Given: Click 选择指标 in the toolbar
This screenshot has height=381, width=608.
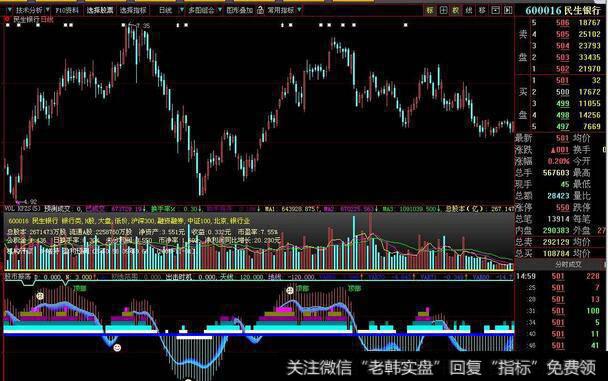Looking at the screenshot, I should coord(133,10).
